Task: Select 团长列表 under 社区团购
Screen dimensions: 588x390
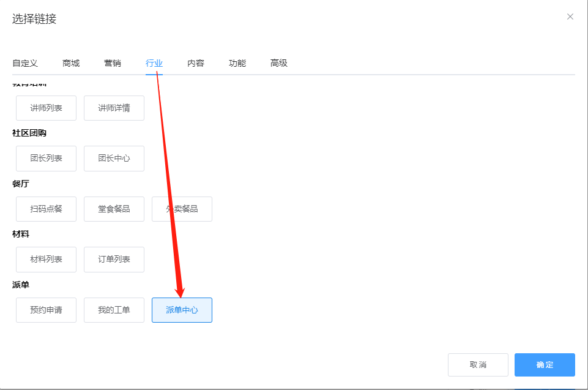Action: tap(45, 158)
